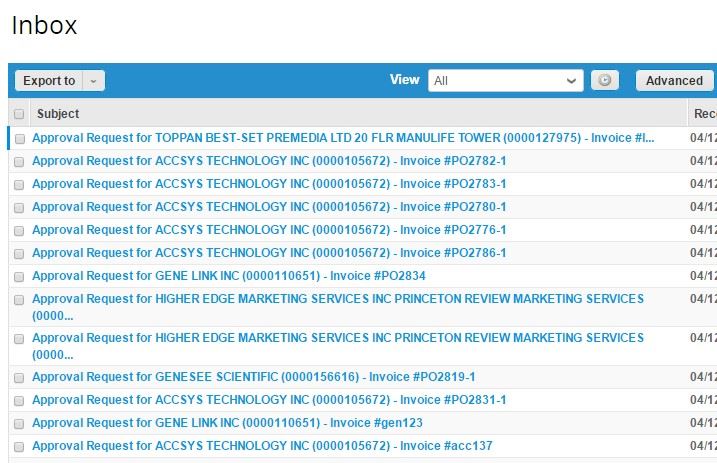
Task: Tick the select-all checkbox in header
Action: [19, 114]
